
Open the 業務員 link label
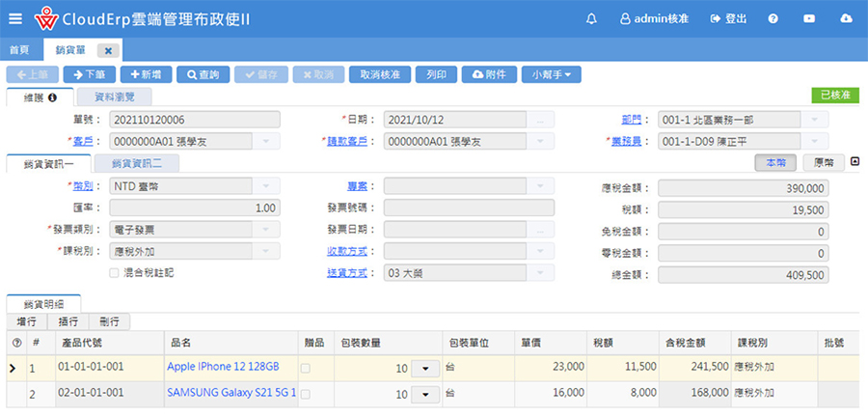(x=627, y=141)
